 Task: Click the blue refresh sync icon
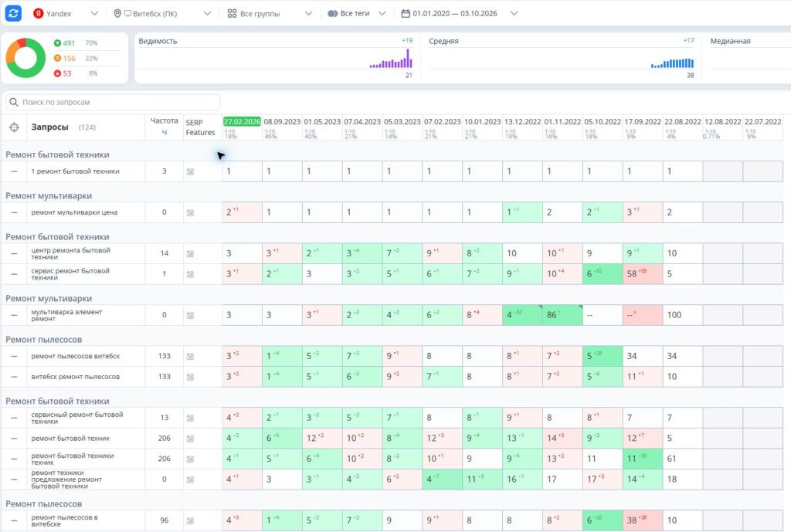point(13,13)
